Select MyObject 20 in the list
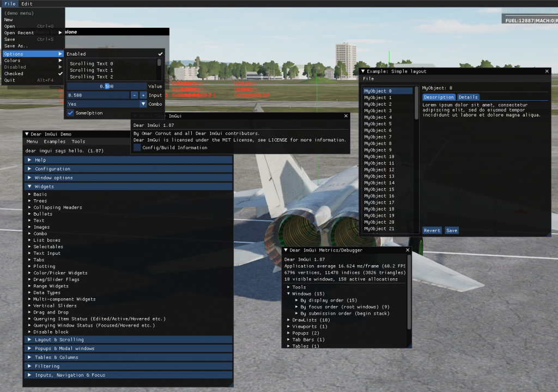This screenshot has height=392, width=558. pyautogui.click(x=388, y=222)
